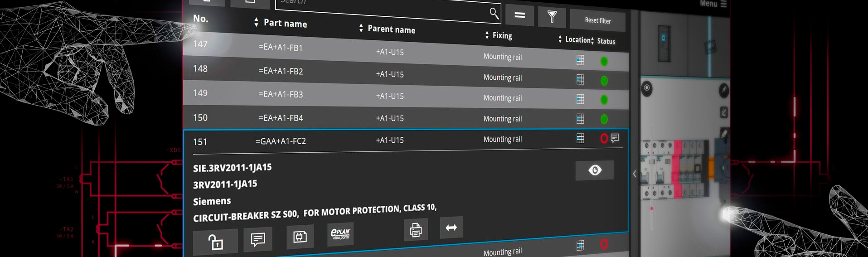Open the unlock padlock icon for part 151
This screenshot has width=868, height=257.
[x=215, y=242]
